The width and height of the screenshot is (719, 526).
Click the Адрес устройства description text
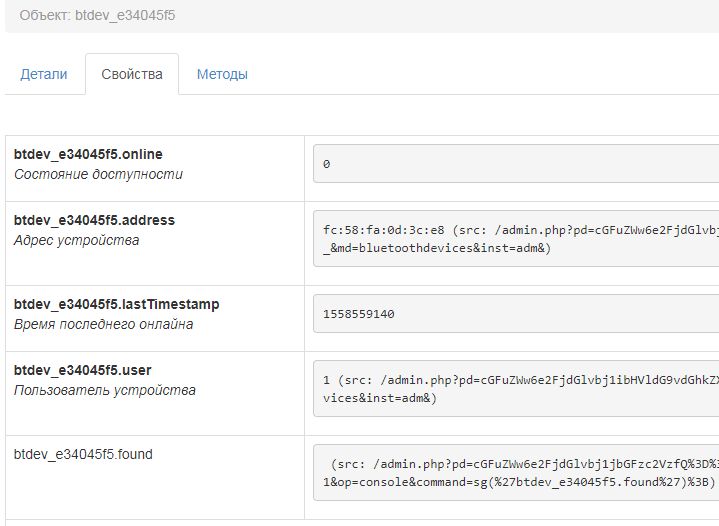point(77,240)
